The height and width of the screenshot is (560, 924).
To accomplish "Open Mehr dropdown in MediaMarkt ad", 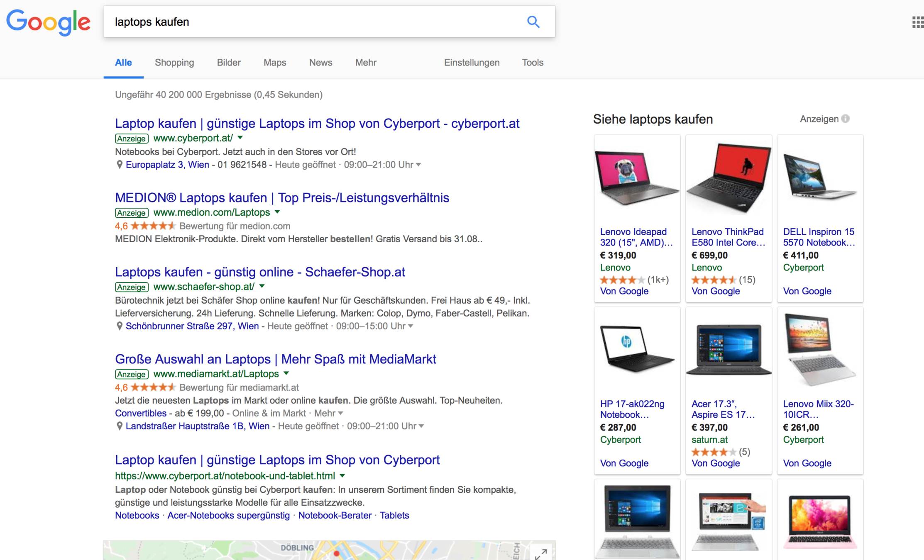I will [x=328, y=413].
